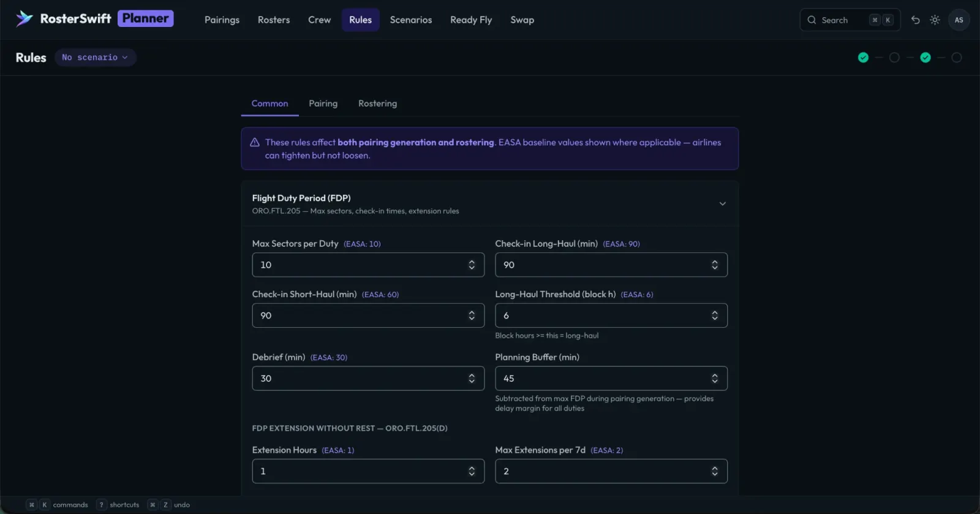Viewport: 980px width, 514px height.
Task: Open the Crew section
Action: [x=319, y=20]
